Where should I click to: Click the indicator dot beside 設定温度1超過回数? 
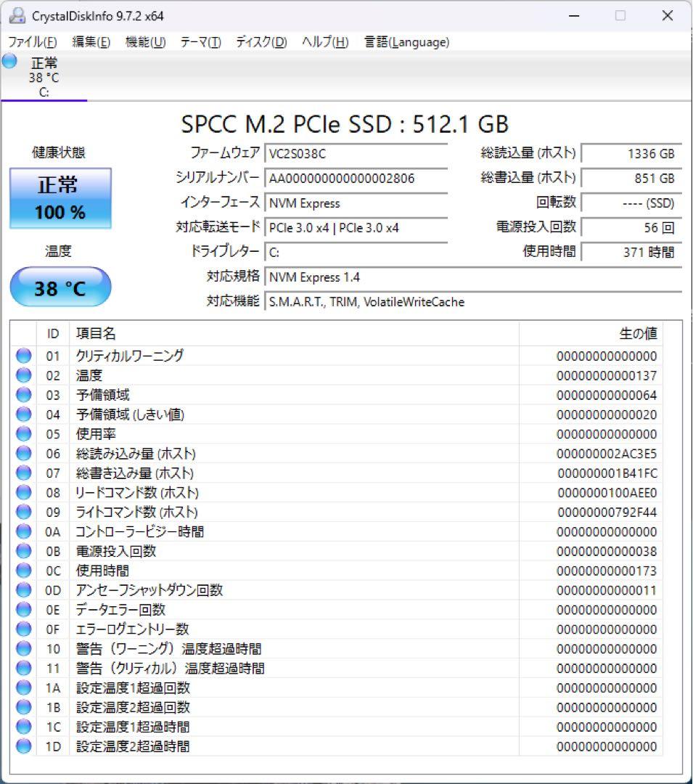click(23, 687)
